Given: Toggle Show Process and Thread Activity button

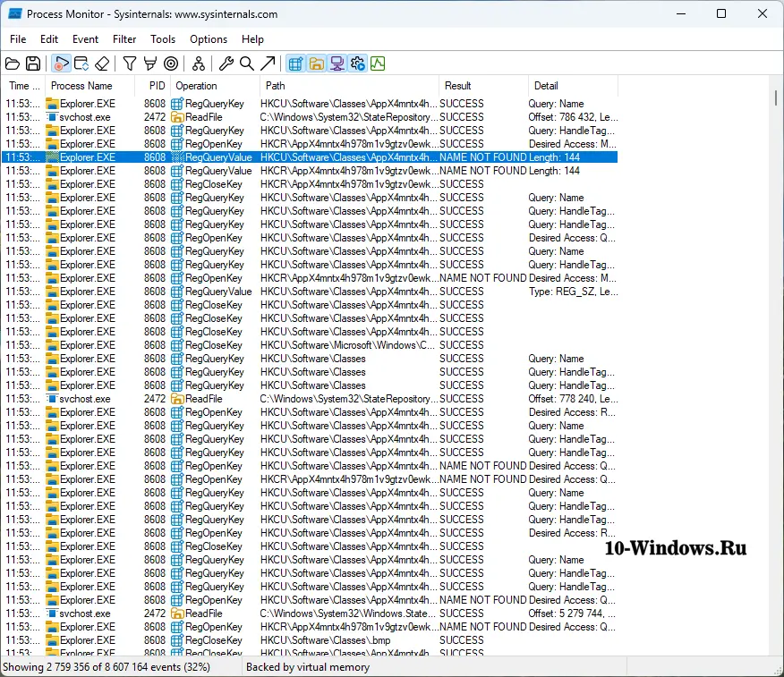Looking at the screenshot, I should pyautogui.click(x=357, y=64).
